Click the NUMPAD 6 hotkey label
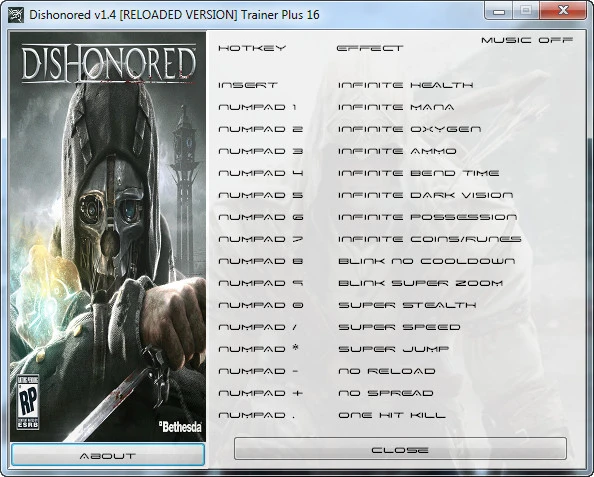This screenshot has width=594, height=477. (x=261, y=217)
